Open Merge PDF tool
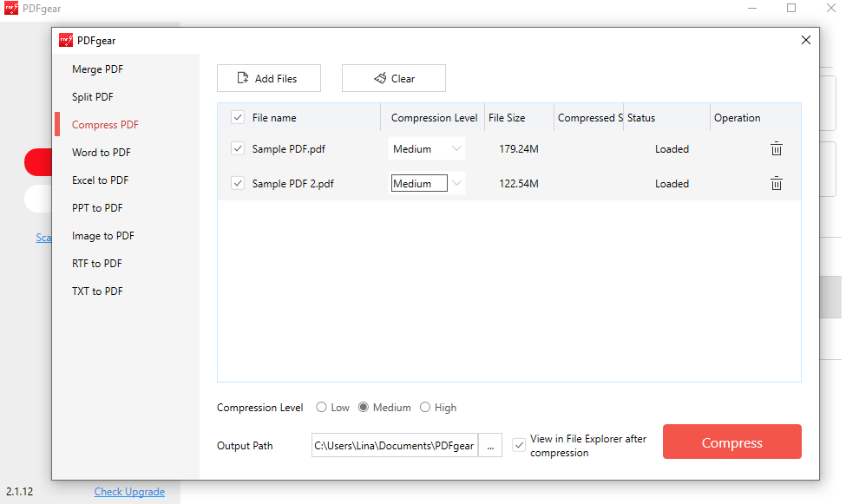The width and height of the screenshot is (846, 504). (x=98, y=69)
